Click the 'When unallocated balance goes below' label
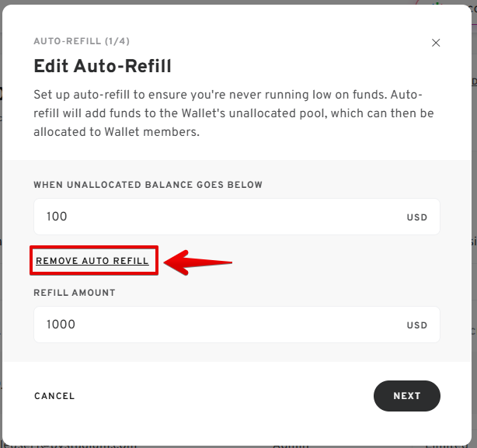 pos(148,185)
